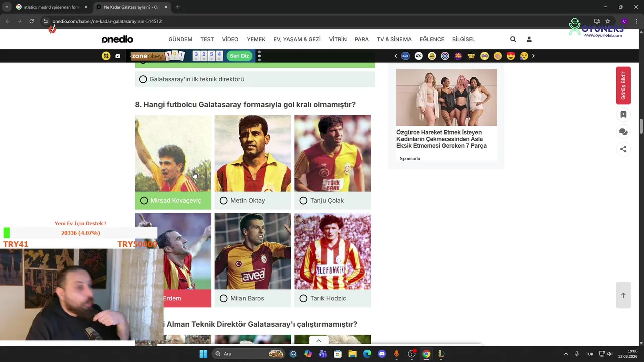Expand hidden system tray icons chevron
Image resolution: width=644 pixels, height=362 pixels.
tap(566, 354)
